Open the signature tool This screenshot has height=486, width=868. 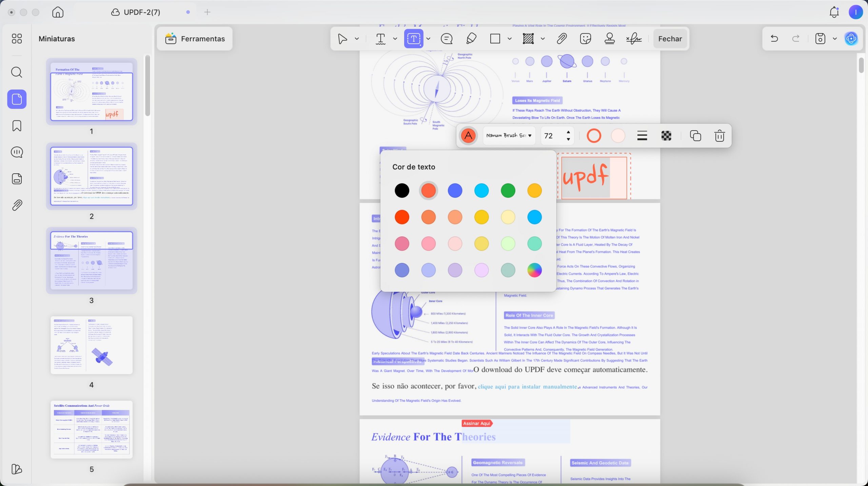(x=634, y=39)
